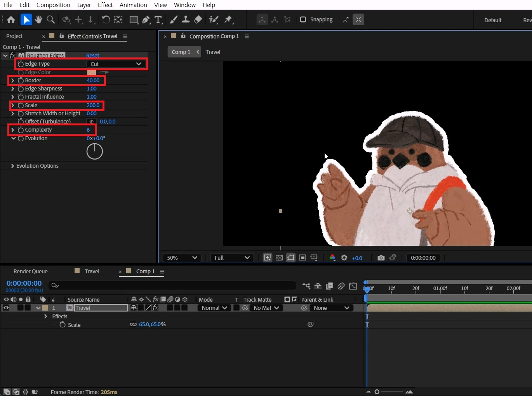Select the Brush tool
Viewport: 532px width, 396px height.
click(174, 19)
